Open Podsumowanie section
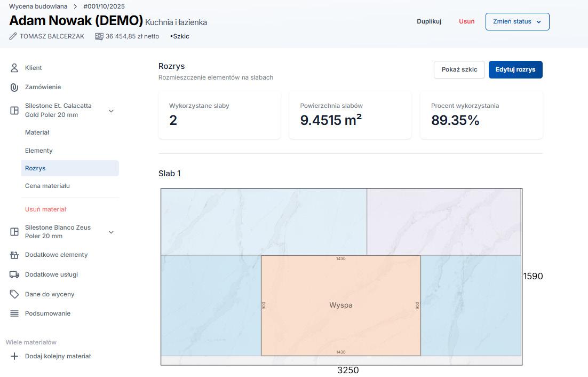This screenshot has height=377, width=588. point(47,313)
